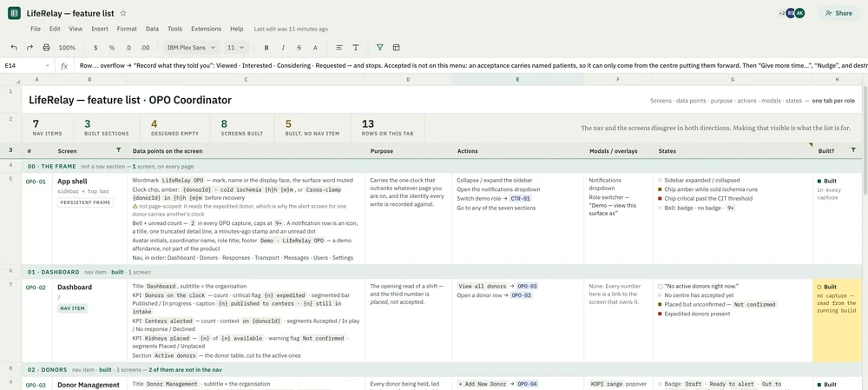Select the 'Donor Management' cell
Screen dimensions: 868x390
tap(89, 385)
